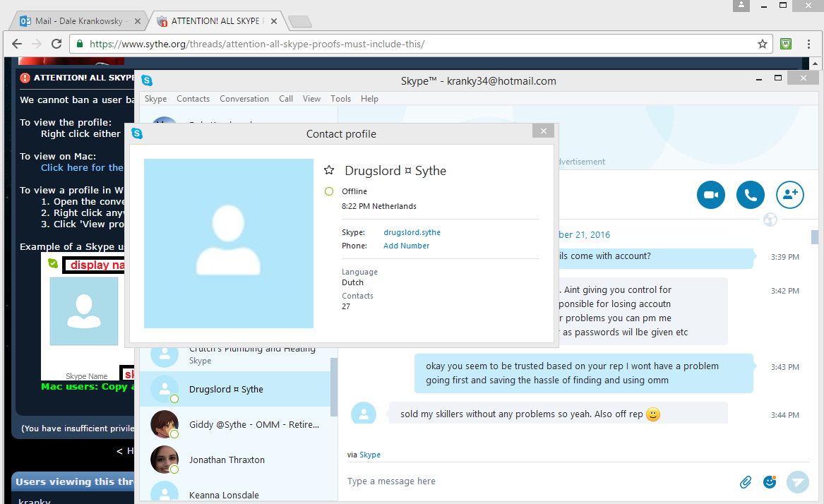824x504 pixels.
Task: Switch to the Mail - Dale Krankowsky tab
Action: click(79, 21)
